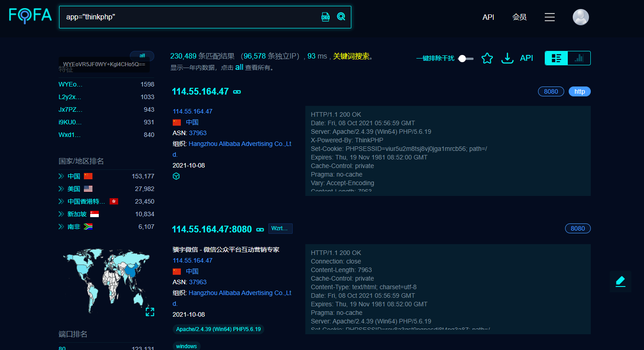Click the windows tag
644x350 pixels.
187,346
